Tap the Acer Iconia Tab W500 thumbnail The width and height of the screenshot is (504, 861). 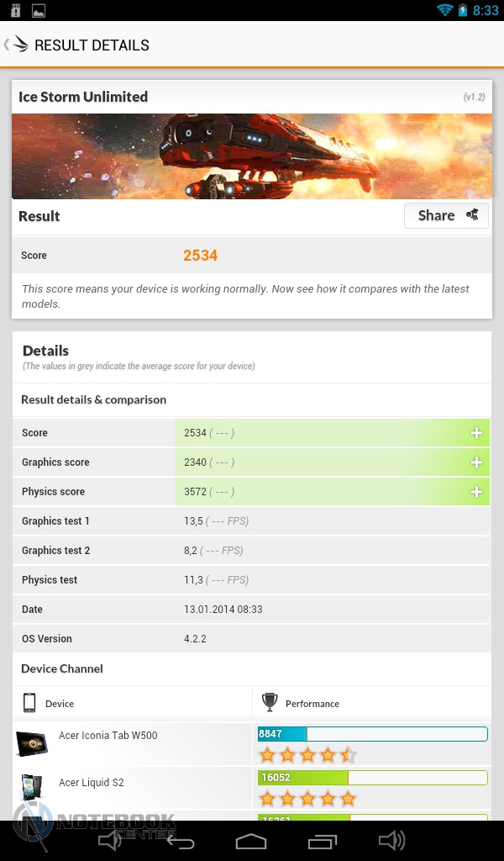coord(32,743)
